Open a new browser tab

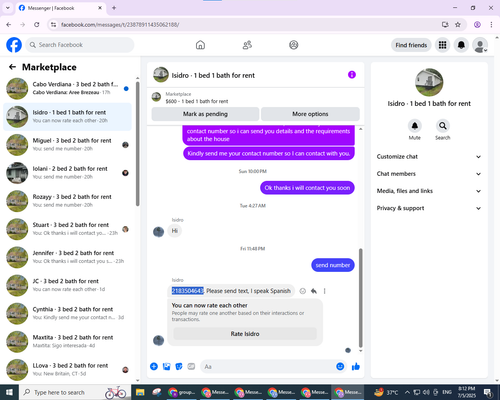[x=114, y=8]
